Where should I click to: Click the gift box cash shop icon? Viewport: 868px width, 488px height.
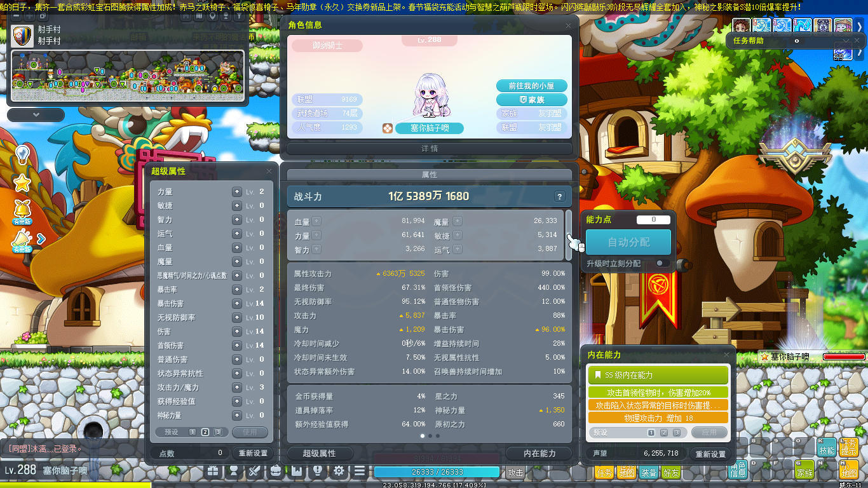pos(213,471)
